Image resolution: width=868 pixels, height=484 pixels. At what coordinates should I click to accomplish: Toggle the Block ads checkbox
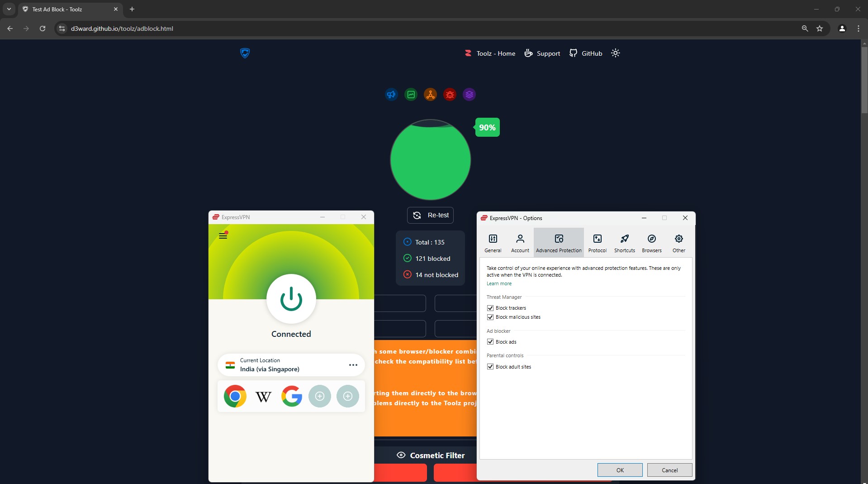(x=490, y=342)
